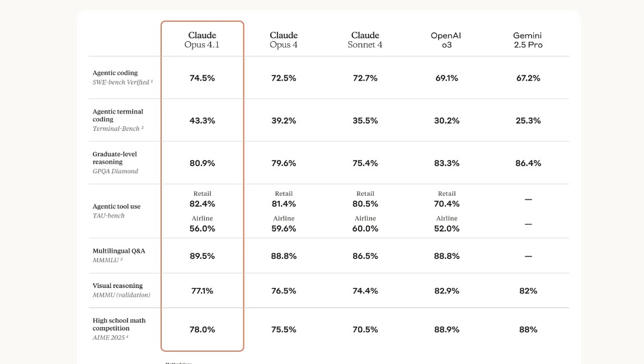
Task: Select Opus 4.1 Retail 82.4% value
Action: click(202, 204)
